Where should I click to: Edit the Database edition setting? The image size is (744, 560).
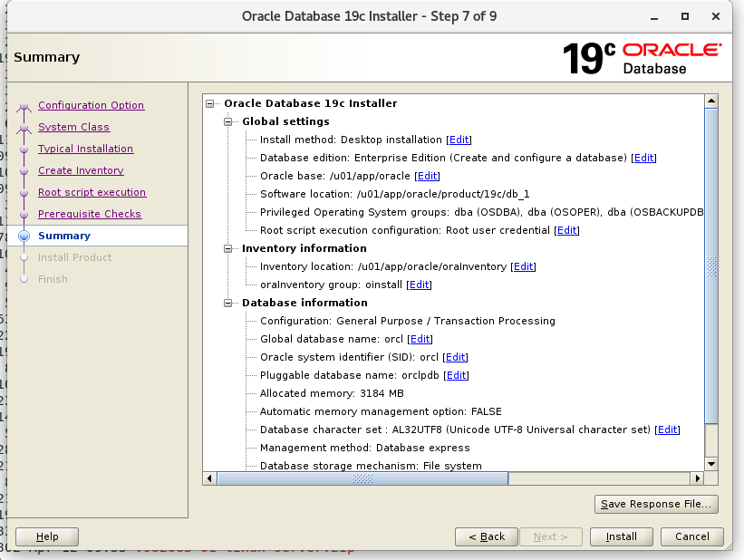644,158
